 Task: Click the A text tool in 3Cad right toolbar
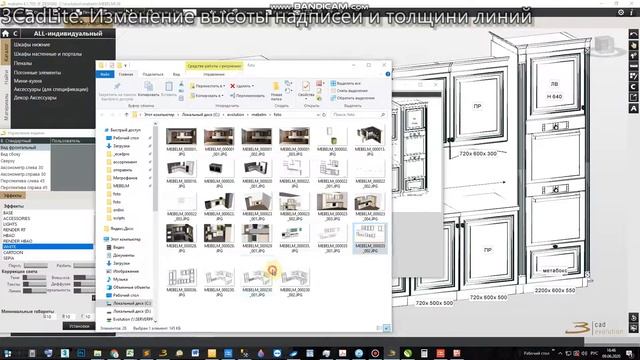[633, 109]
